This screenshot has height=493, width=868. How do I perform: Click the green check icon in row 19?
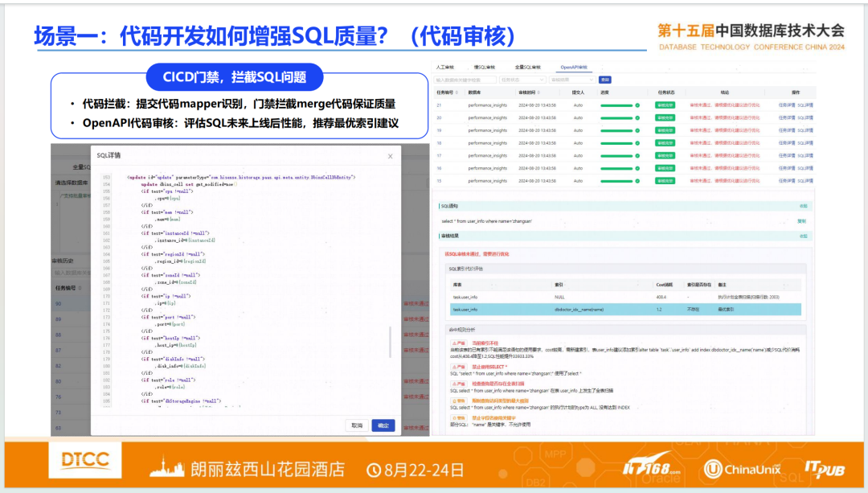click(x=637, y=131)
